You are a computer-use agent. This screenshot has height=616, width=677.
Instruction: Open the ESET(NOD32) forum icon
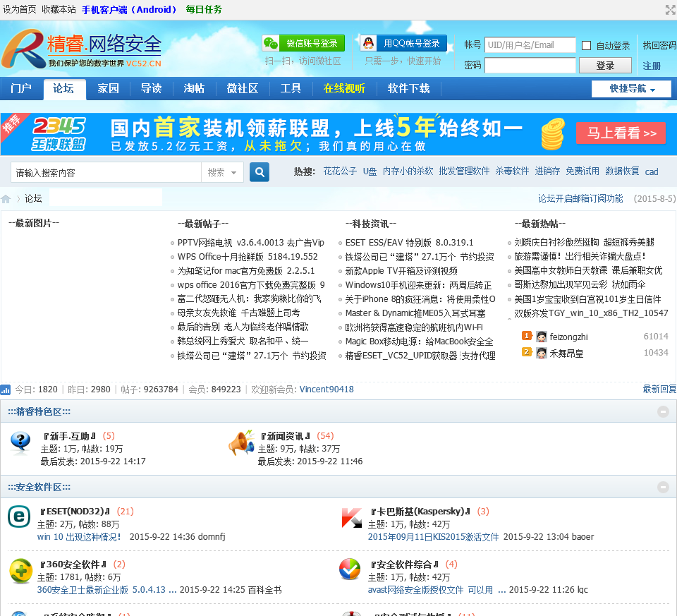(19, 517)
